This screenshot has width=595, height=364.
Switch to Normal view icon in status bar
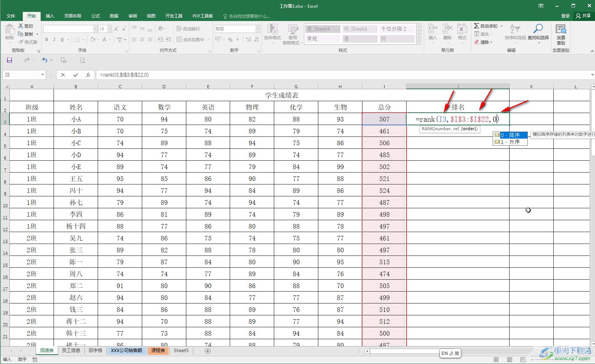496,359
